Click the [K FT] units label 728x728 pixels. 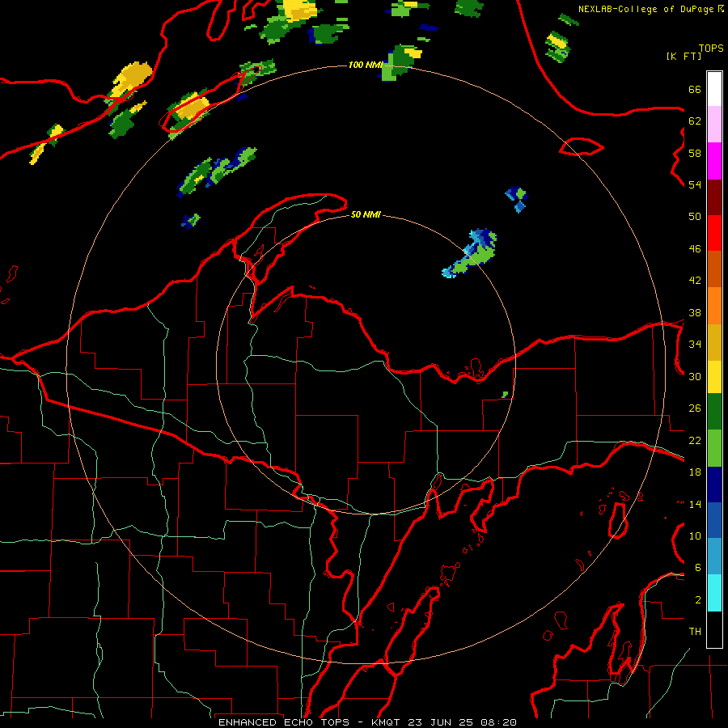pyautogui.click(x=684, y=56)
